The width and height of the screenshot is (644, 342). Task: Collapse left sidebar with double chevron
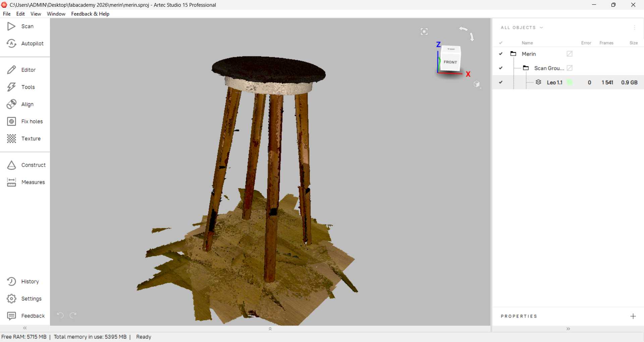click(x=25, y=328)
